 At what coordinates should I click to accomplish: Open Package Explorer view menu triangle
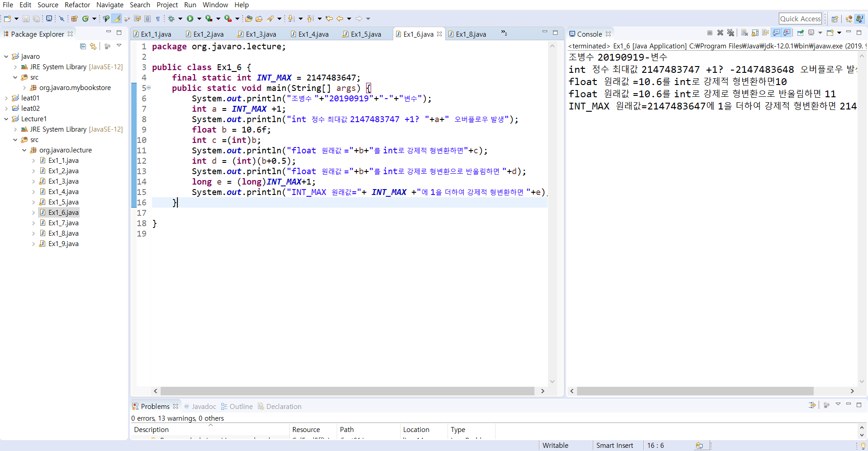pos(119,46)
